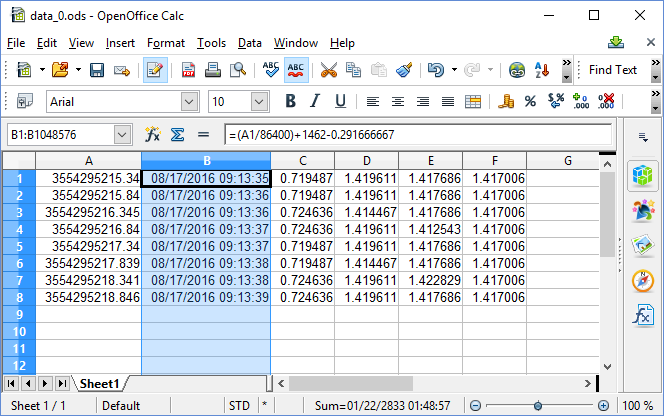Open the Navigator compass in sidebar
This screenshot has height=416, width=664.
point(642,281)
